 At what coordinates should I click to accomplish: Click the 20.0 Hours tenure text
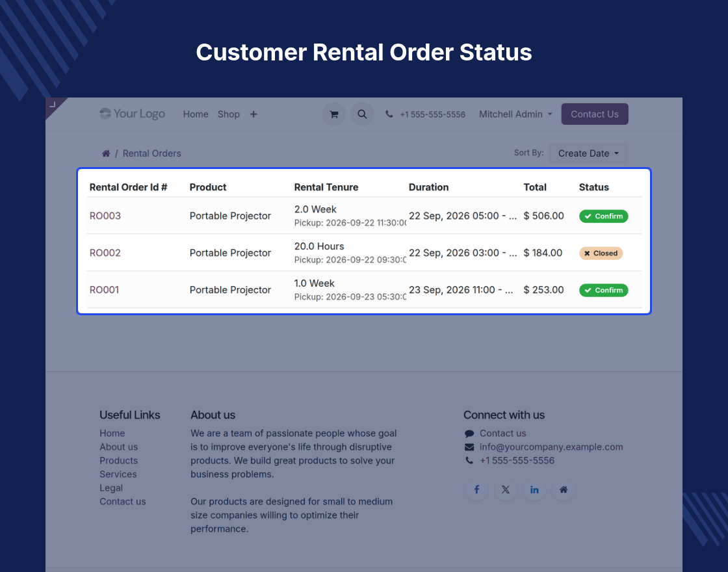pos(319,246)
